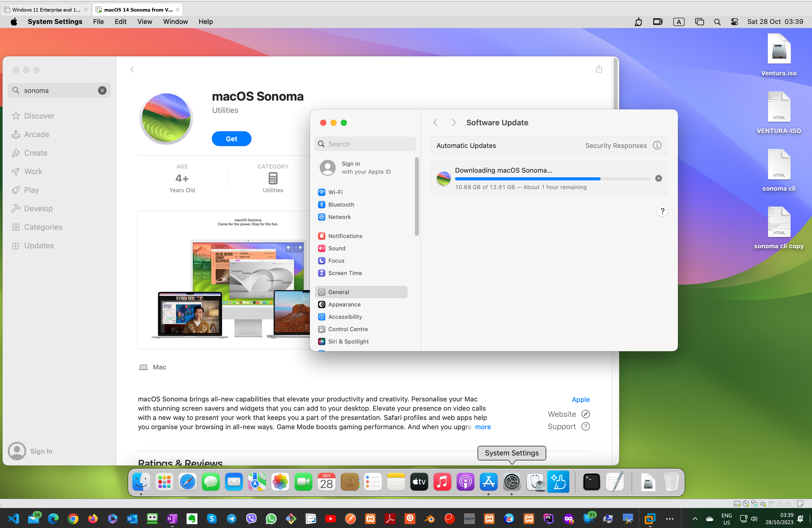Image resolution: width=812 pixels, height=528 pixels.
Task: Click the System Settings sidebar scrollbar
Action: pyautogui.click(x=417, y=197)
